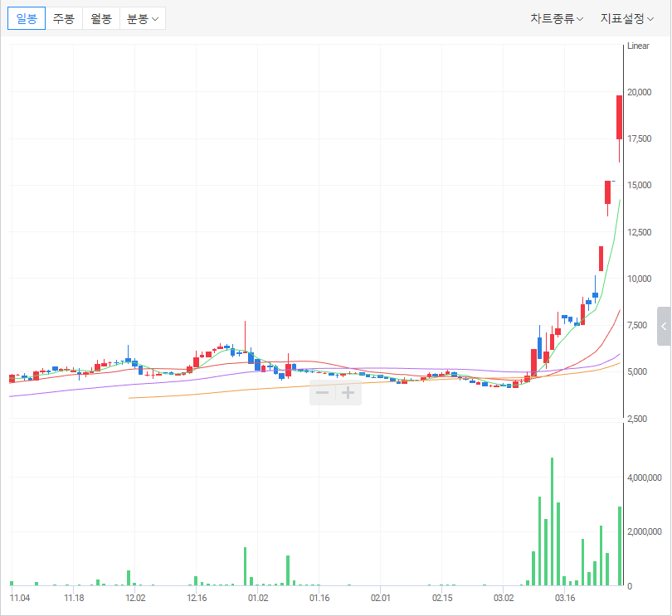Image resolution: width=672 pixels, height=616 pixels.
Task: Zoom out the chart with minus button
Action: [322, 392]
